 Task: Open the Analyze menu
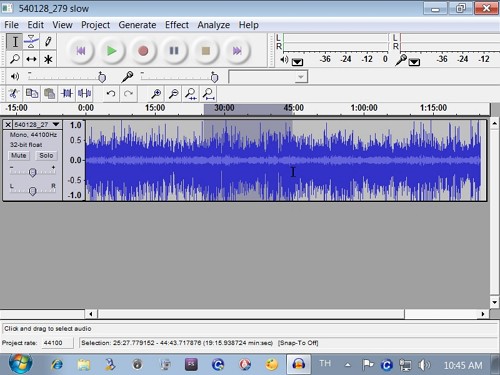pos(214,25)
